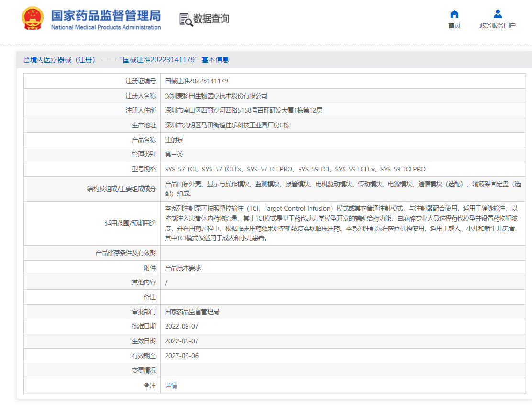Click the 数据查询 document-search icon
The width and height of the screenshot is (532, 408).
click(x=185, y=19)
